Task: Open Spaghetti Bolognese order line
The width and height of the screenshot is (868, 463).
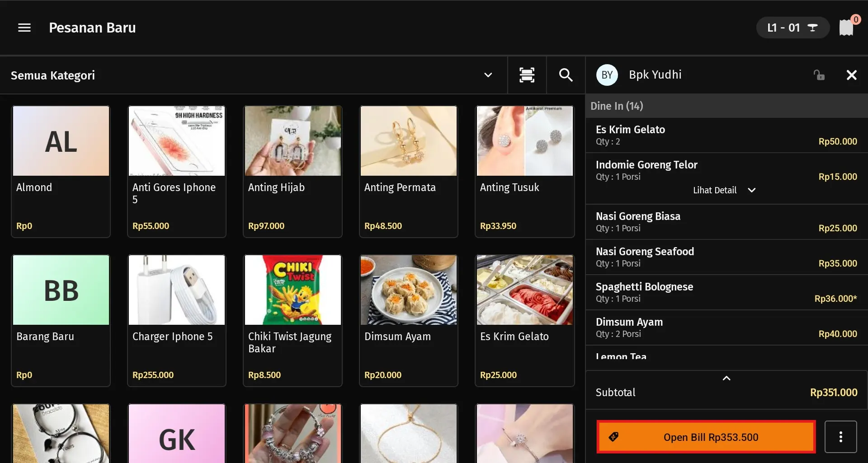Action: click(726, 292)
